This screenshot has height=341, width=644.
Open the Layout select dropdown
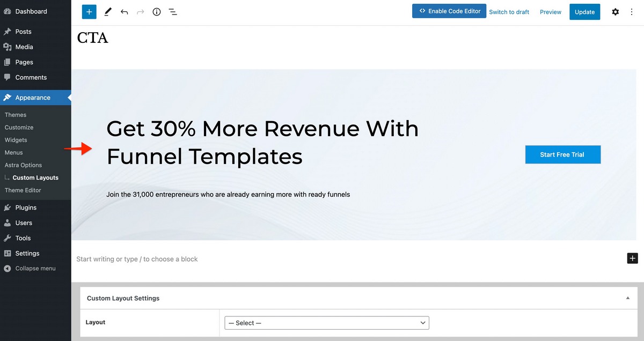pos(327,323)
